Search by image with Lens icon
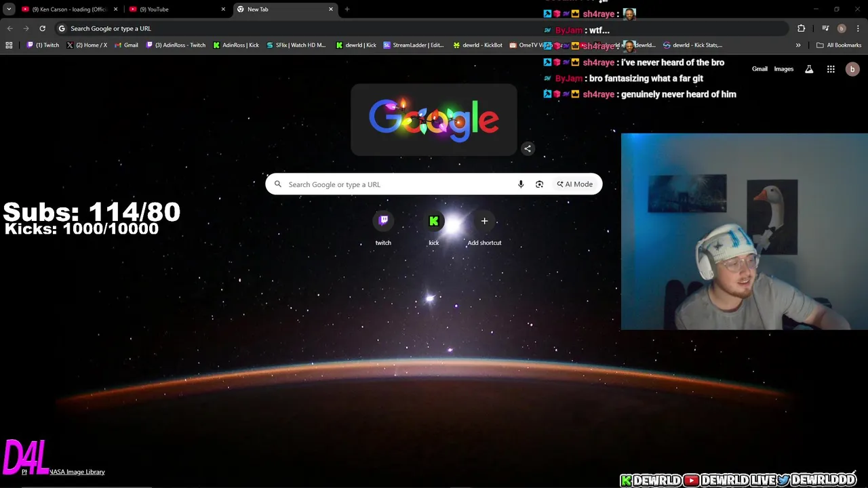 tap(540, 184)
